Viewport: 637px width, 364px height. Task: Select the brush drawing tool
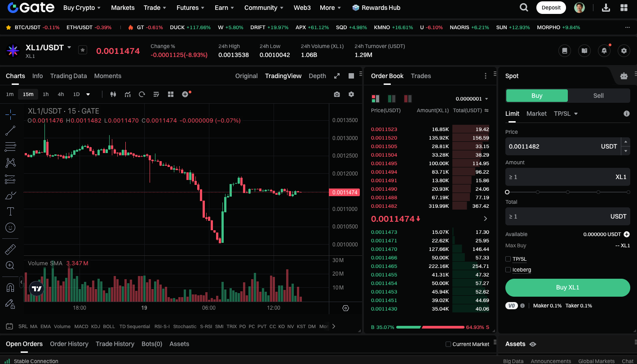click(10, 195)
